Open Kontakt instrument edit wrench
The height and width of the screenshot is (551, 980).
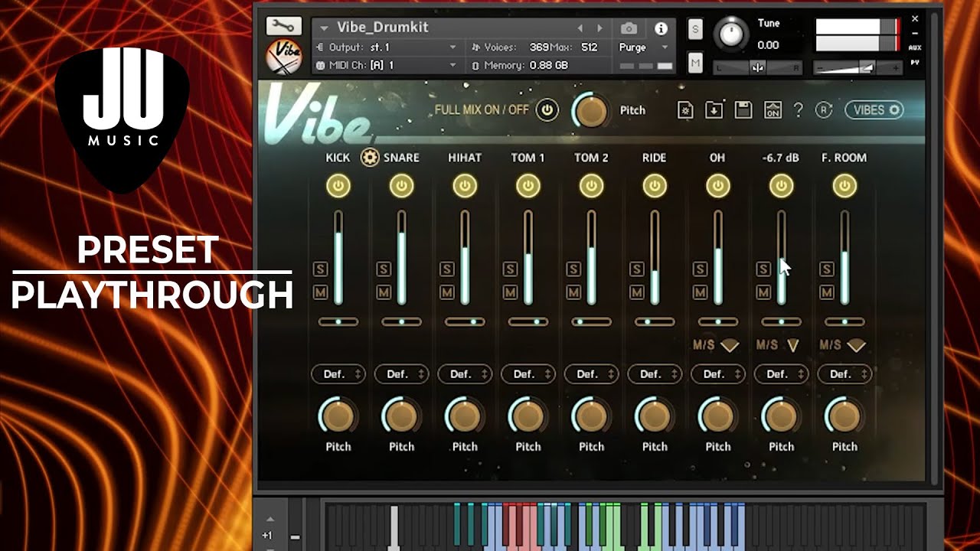pos(283,26)
